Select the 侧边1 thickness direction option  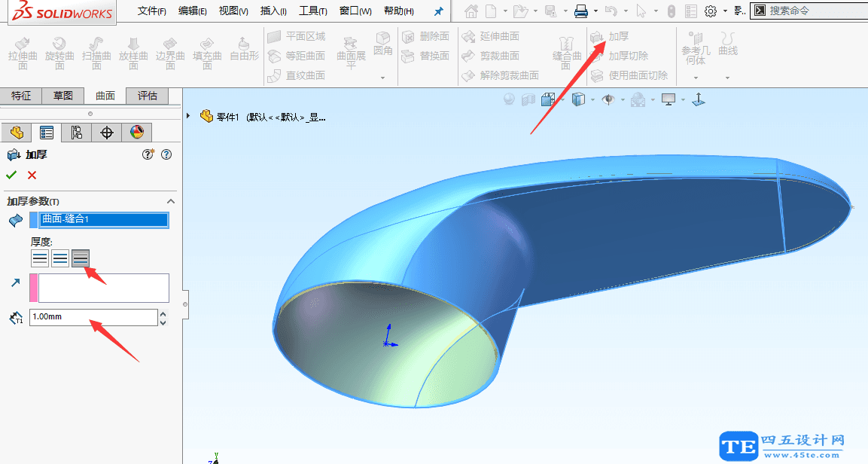[x=39, y=258]
